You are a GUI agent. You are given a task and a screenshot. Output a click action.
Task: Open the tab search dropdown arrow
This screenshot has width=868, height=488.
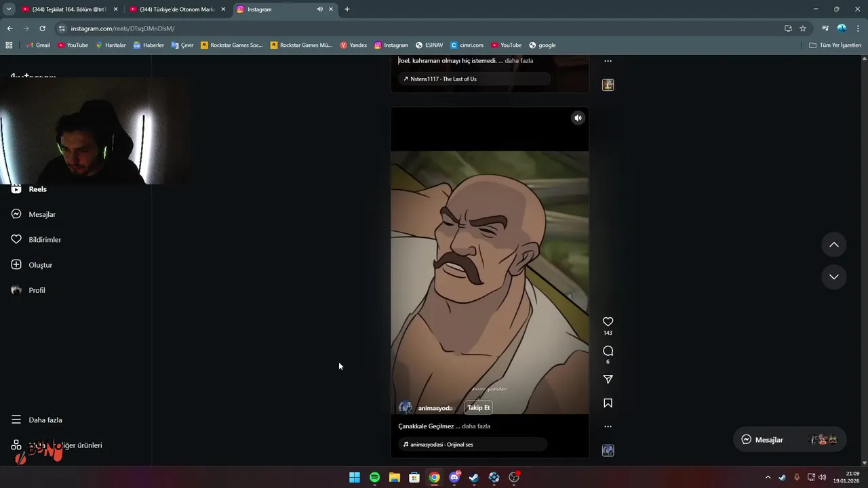click(x=9, y=9)
